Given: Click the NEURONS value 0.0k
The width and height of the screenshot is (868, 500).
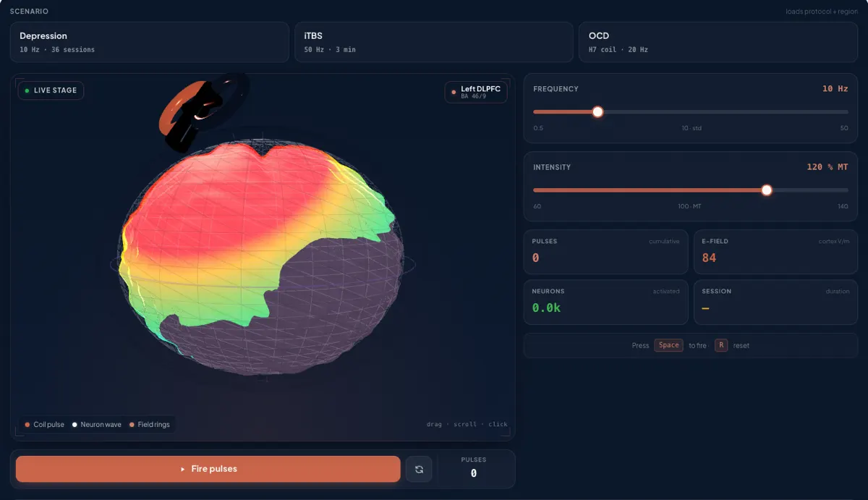Looking at the screenshot, I should 546,308.
